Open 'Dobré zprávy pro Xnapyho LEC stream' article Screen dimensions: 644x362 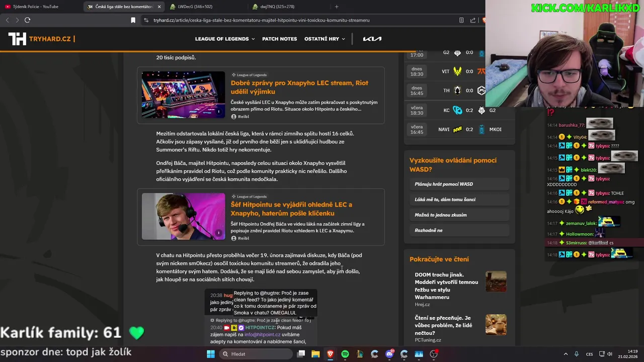pyautogui.click(x=299, y=87)
